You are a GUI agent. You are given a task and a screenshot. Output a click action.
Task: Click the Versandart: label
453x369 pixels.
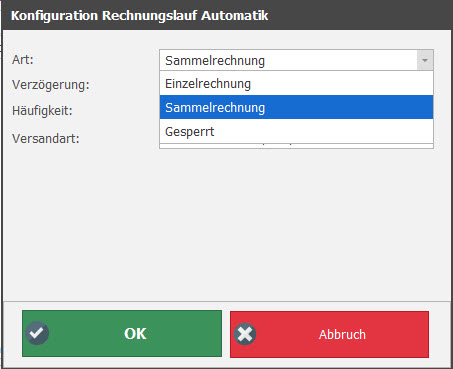point(46,138)
